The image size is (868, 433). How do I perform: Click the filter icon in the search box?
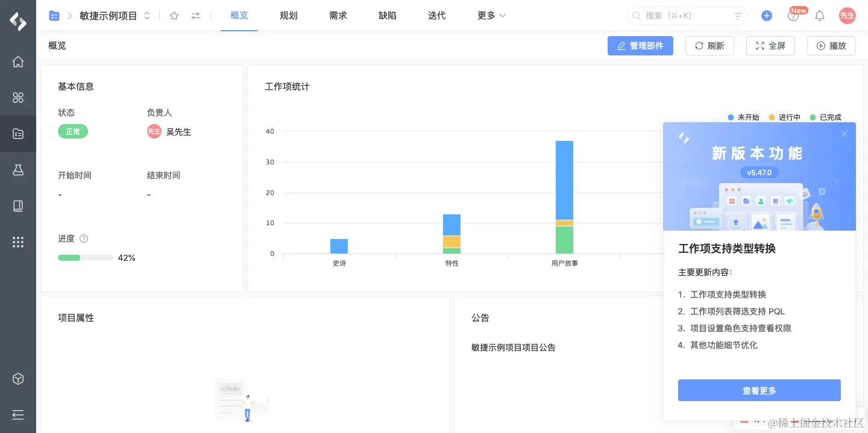click(x=737, y=16)
